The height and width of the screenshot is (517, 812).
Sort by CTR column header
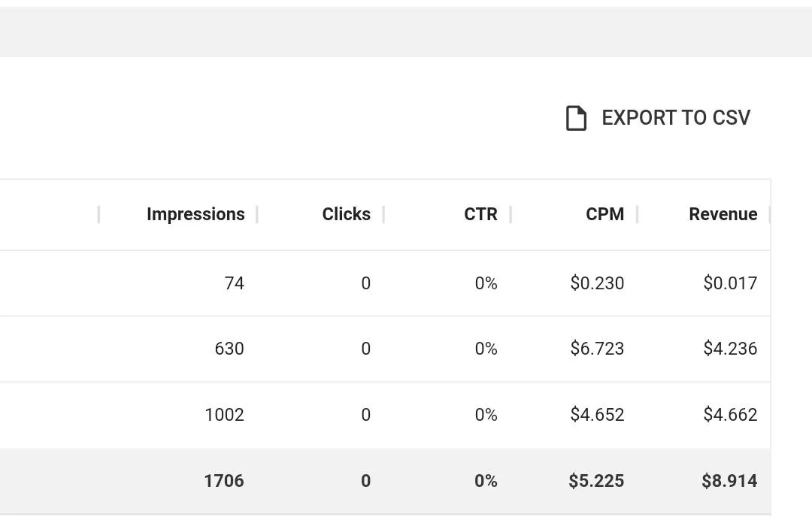(x=480, y=214)
